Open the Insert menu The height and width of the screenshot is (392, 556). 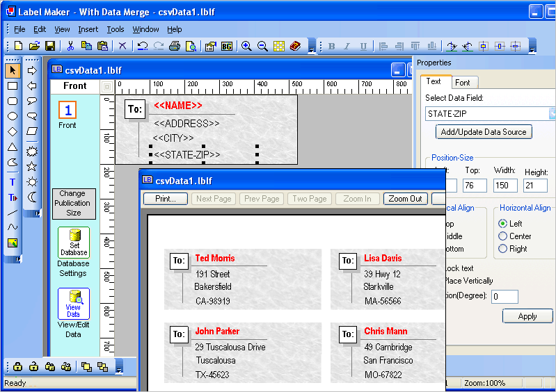tap(88, 29)
